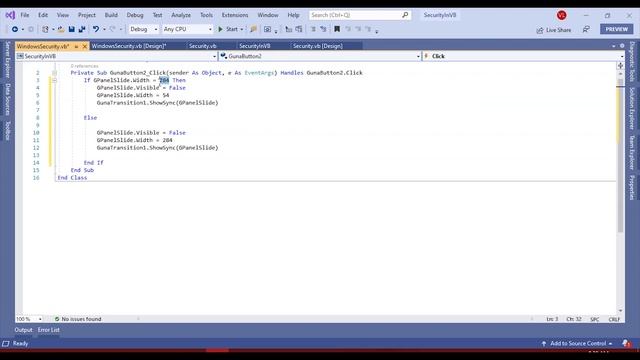Click the Open File folder icon
The width and height of the screenshot is (640, 360).
61,29
